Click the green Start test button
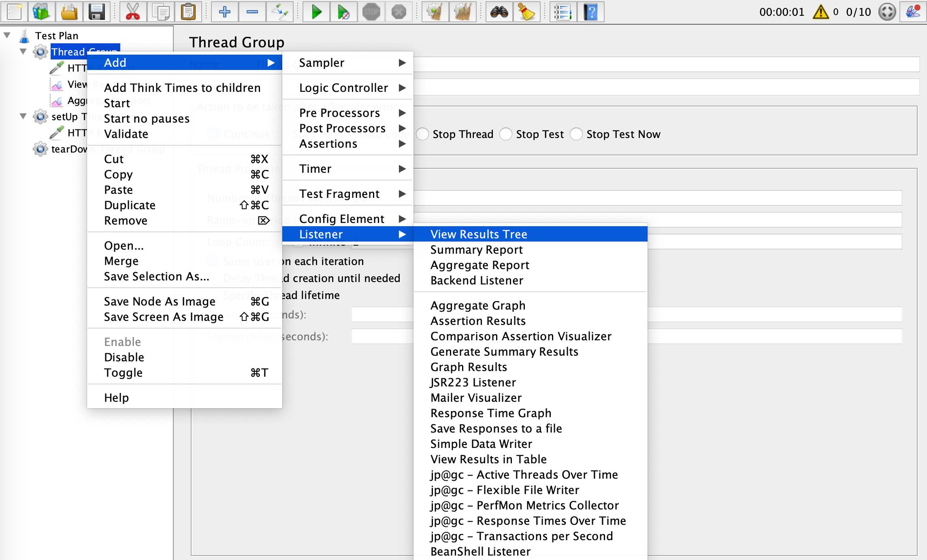The image size is (927, 560). 316,12
